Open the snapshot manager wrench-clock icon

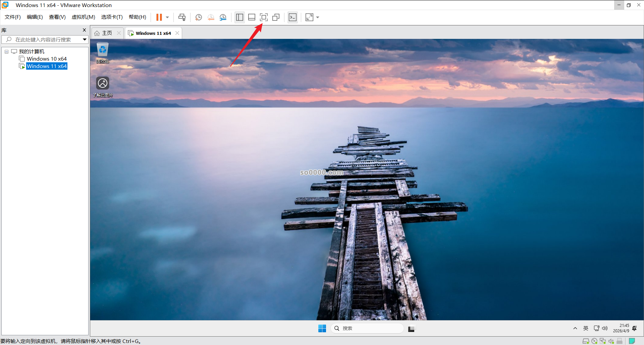pyautogui.click(x=223, y=17)
